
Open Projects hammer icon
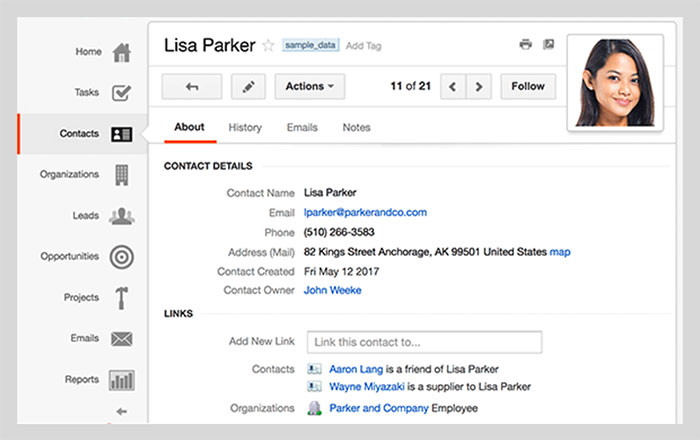121,298
